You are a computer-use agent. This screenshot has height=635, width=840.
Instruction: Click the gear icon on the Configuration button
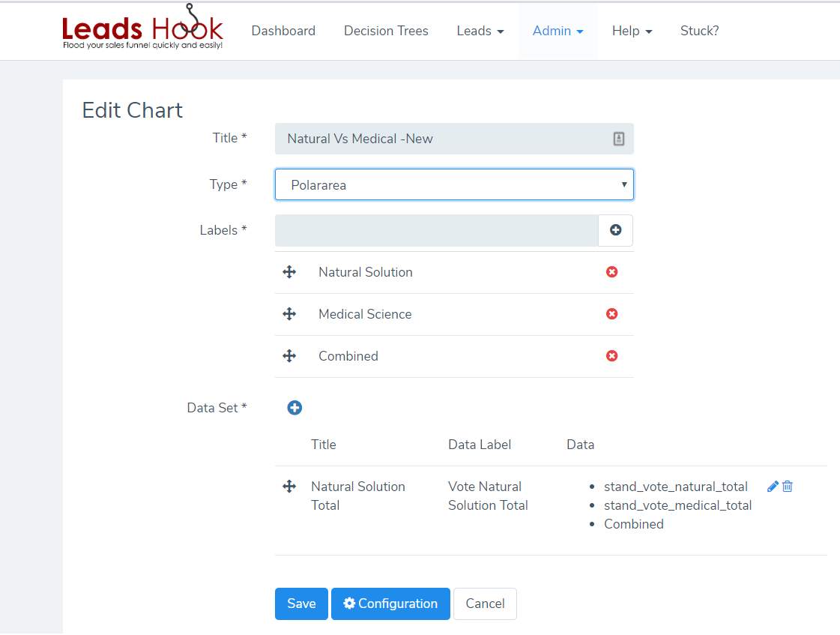coord(348,604)
